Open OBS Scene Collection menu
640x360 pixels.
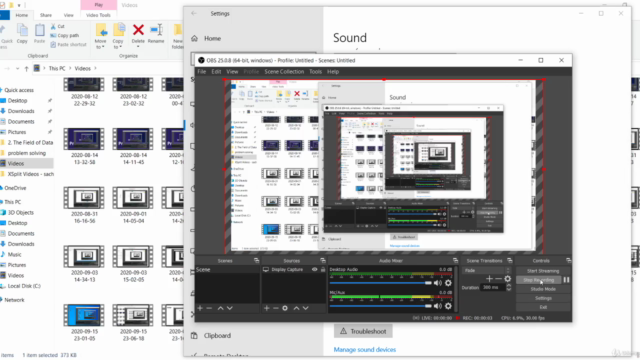pos(284,71)
